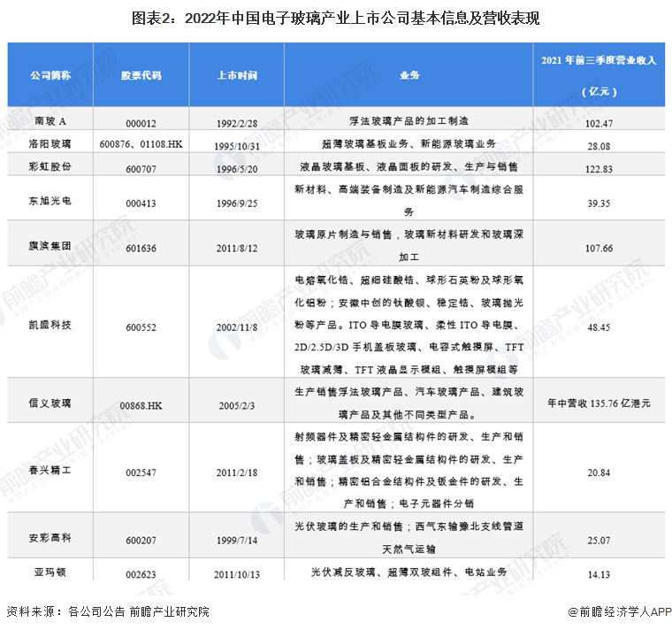Screen dimensions: 672x630
Task: Select stock code 601636
Action: pos(141,249)
